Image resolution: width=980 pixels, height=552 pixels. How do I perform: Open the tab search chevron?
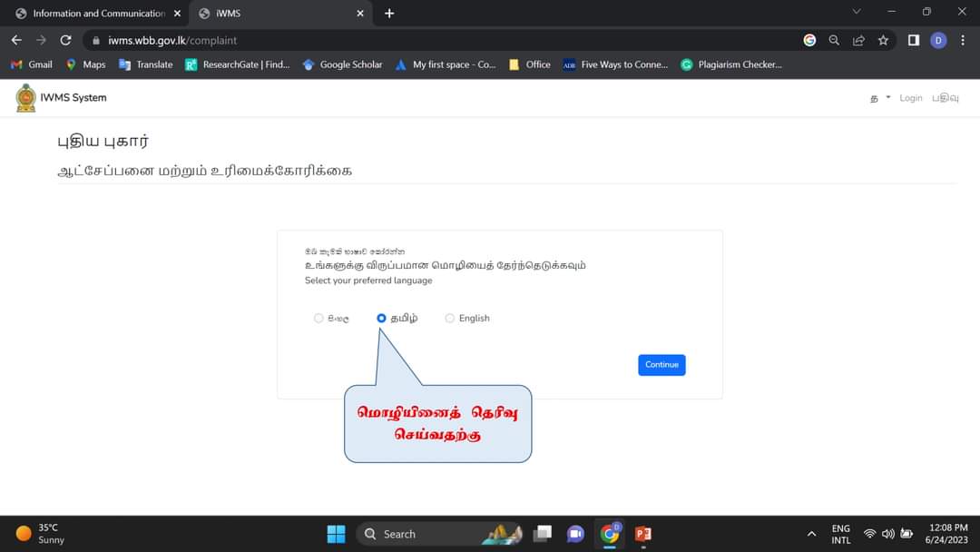[857, 11]
